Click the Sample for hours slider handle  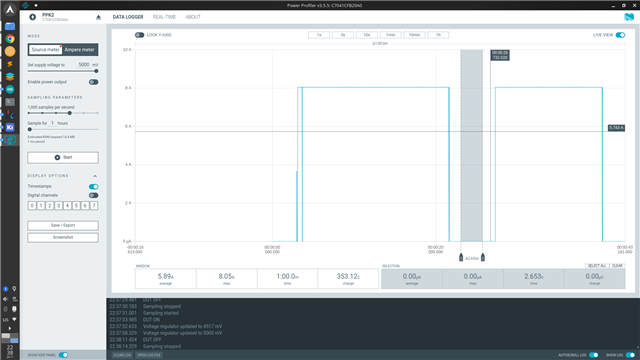(x=30, y=129)
